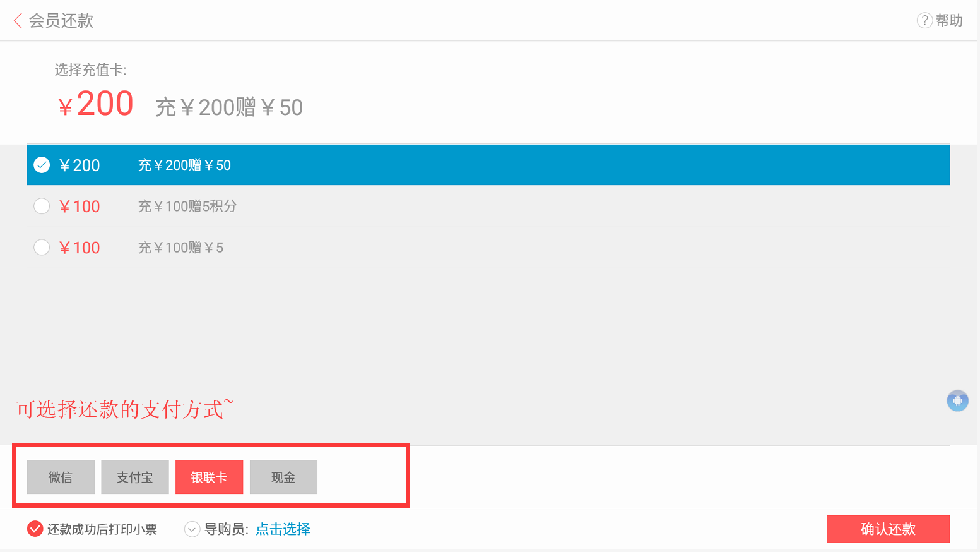Viewport: 980px width, 552px height.
Task: Choose the 充¥200赠¥50 recharge row
Action: tap(488, 165)
